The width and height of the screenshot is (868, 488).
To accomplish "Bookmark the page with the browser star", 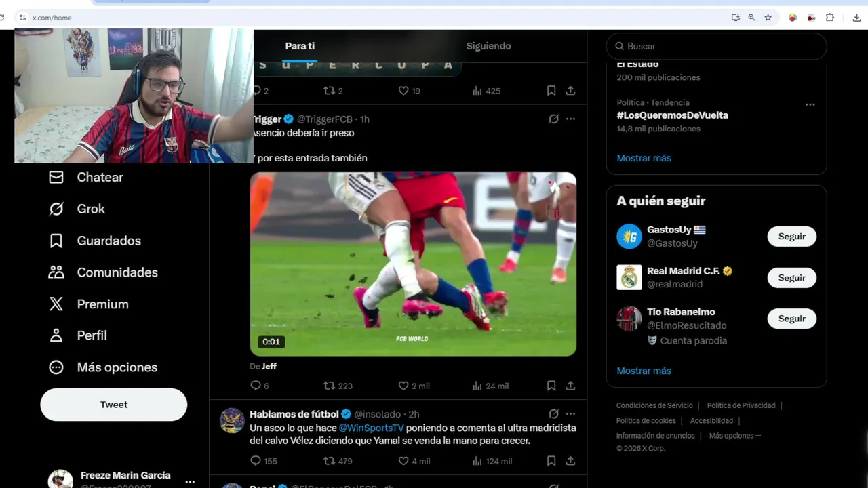I will coord(768,18).
